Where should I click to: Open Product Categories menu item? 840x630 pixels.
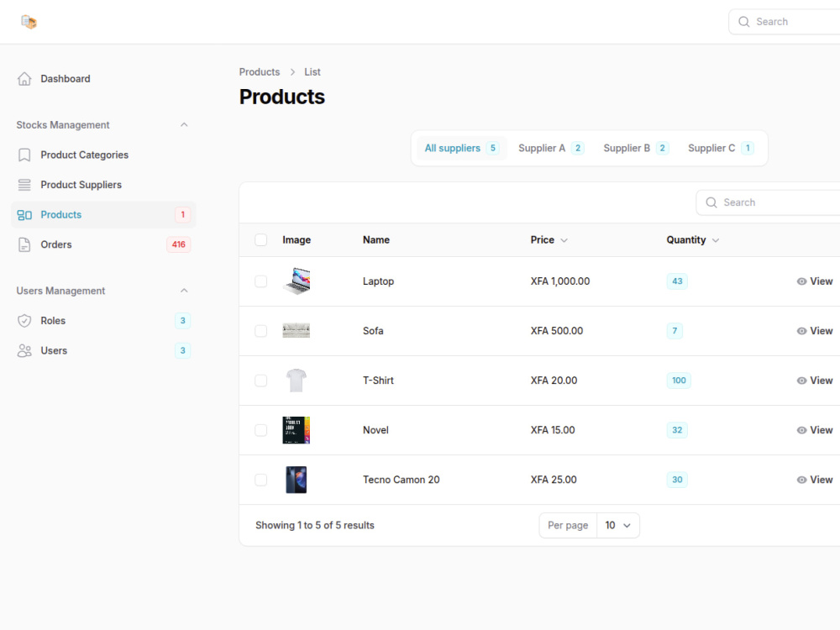pyautogui.click(x=103, y=155)
